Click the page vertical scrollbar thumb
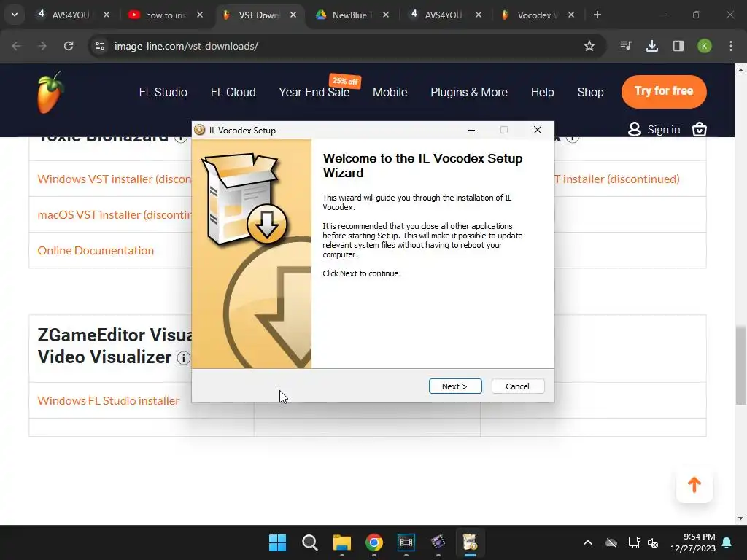The image size is (747, 560). tap(740, 365)
